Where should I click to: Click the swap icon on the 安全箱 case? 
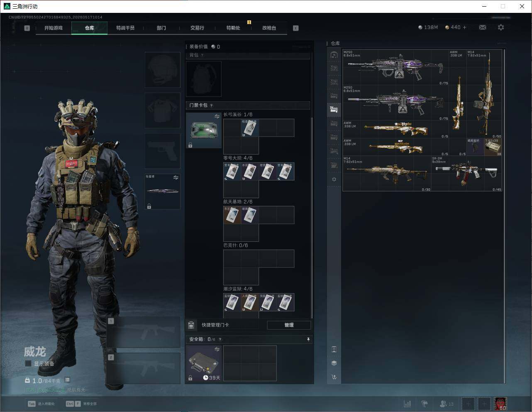tap(217, 349)
